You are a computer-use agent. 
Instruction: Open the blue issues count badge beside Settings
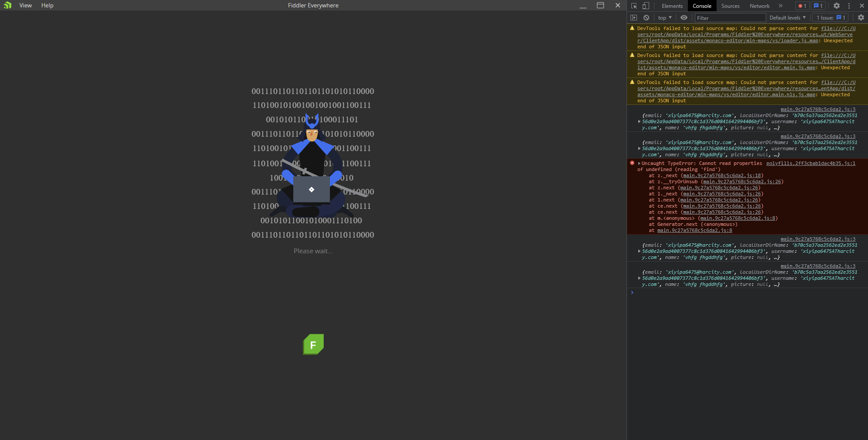pyautogui.click(x=818, y=6)
